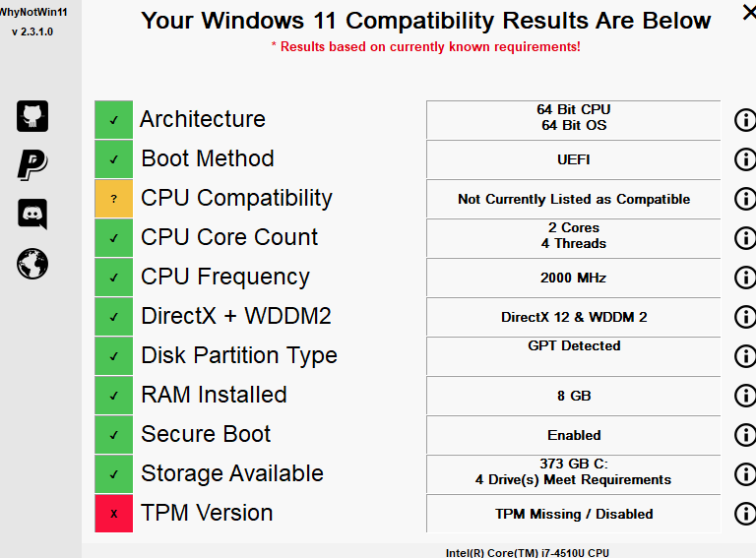
Task: Show info for TPM Version result
Action: point(745,514)
